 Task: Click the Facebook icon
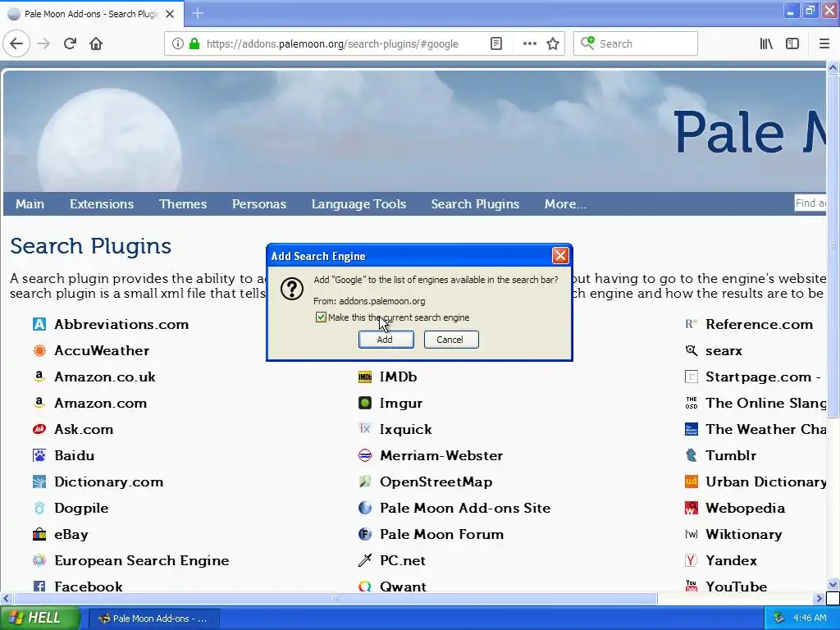[x=39, y=587]
